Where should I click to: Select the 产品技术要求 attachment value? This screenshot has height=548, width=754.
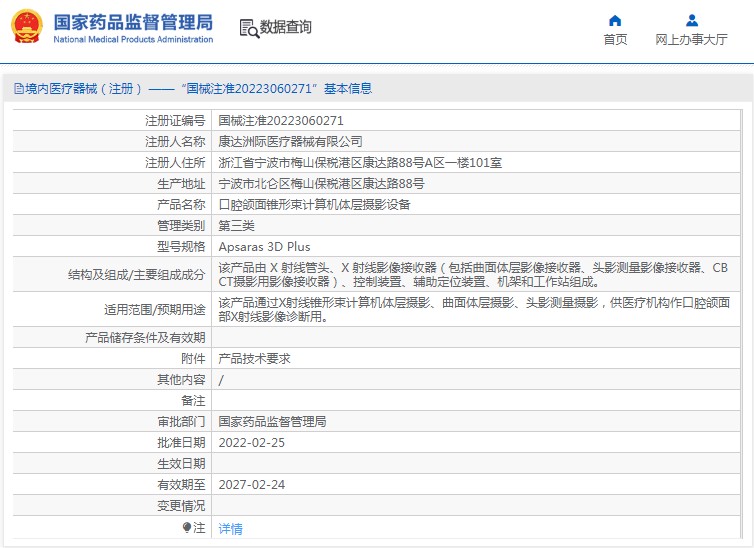point(254,359)
